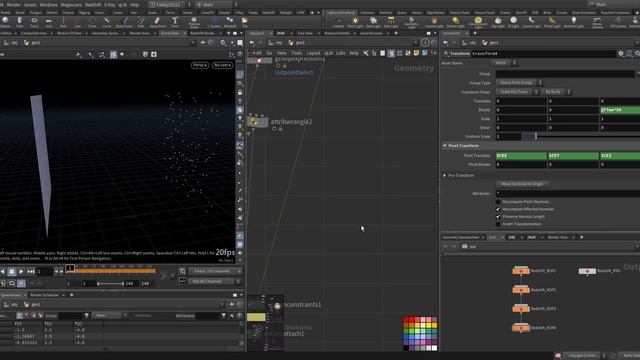Open the Asset Name dropdown
The image size is (640, 360).
(504, 63)
